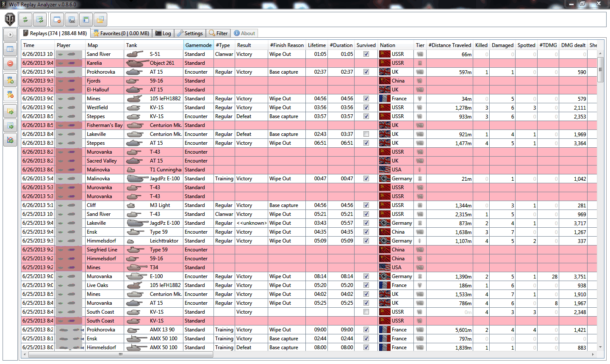Click the vertical scrollbar down arrow
The width and height of the screenshot is (610, 364).
[x=600, y=347]
